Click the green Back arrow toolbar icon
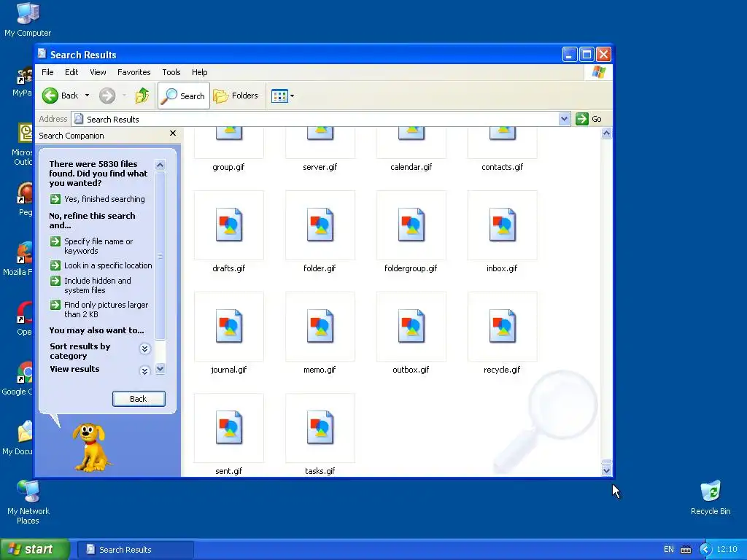 (x=50, y=96)
